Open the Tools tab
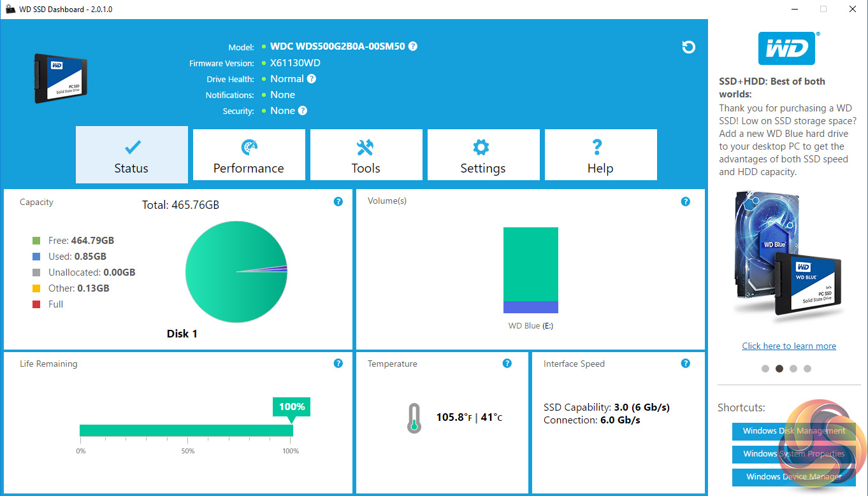The width and height of the screenshot is (868, 496). point(366,155)
